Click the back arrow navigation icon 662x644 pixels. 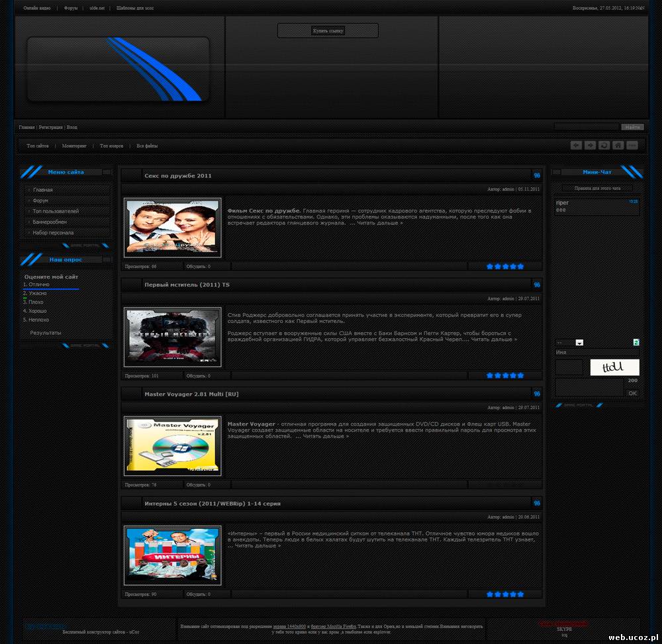click(x=576, y=146)
